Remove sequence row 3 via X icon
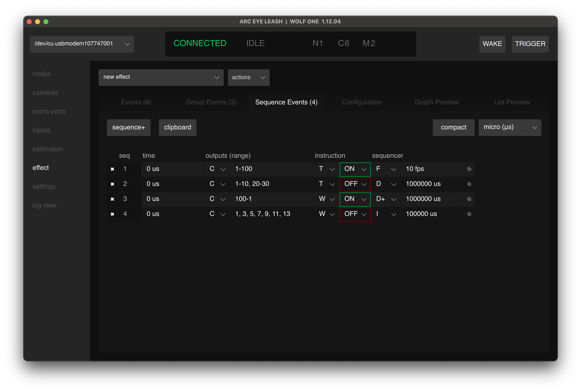The image size is (581, 392). (x=112, y=199)
